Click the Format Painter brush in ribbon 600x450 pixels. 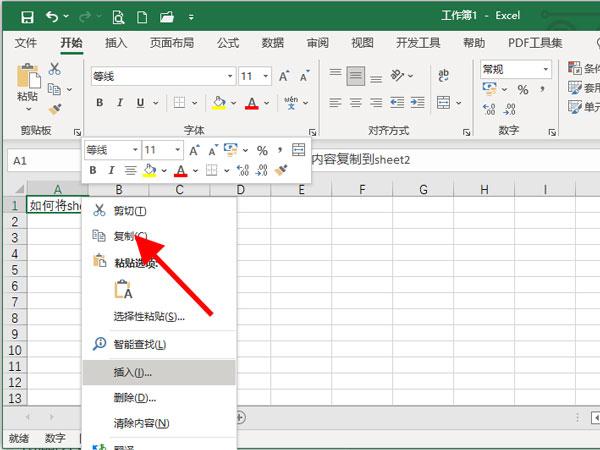(x=55, y=108)
